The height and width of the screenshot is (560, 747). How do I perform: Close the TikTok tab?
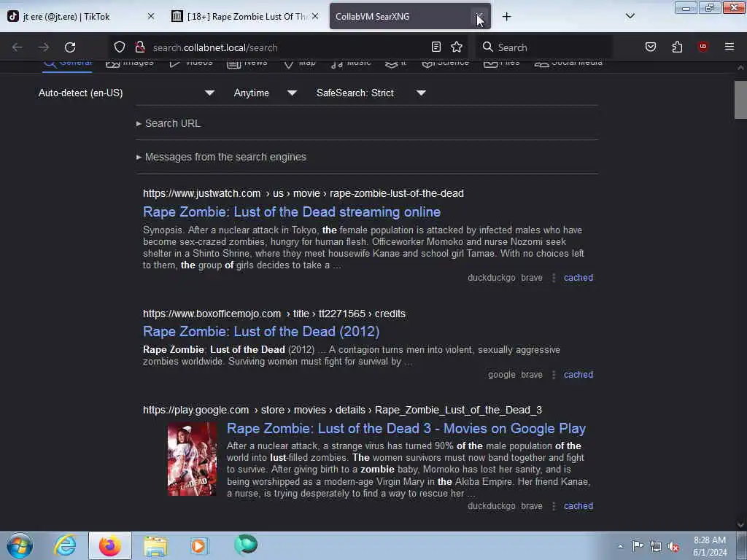[151, 16]
